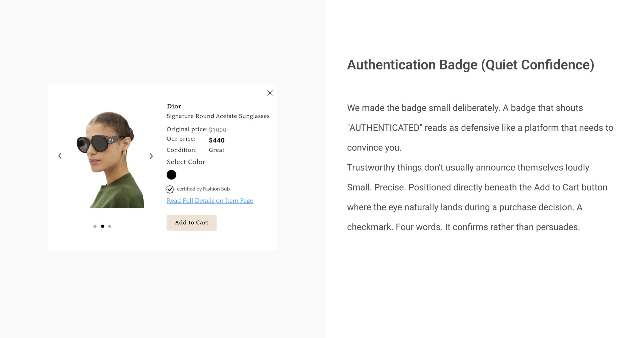The height and width of the screenshot is (338, 644).
Task: Click the certified by Fashion Bub text
Action: 203,189
